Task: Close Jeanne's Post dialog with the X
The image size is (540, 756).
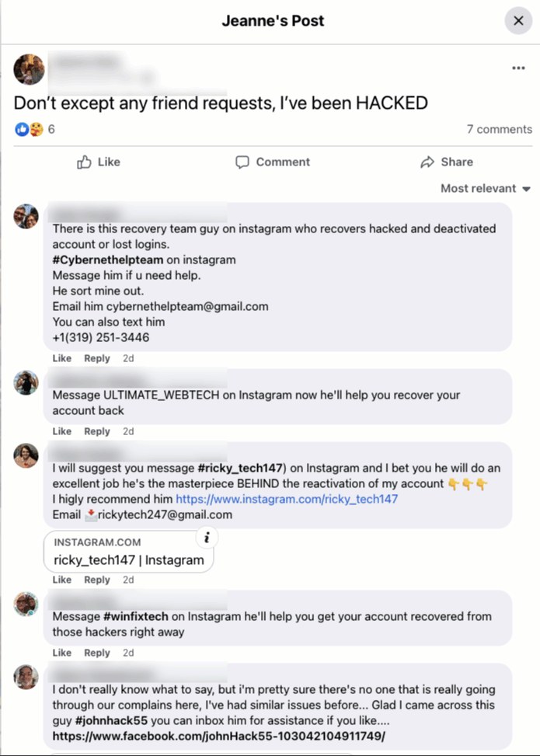Action: (x=518, y=21)
